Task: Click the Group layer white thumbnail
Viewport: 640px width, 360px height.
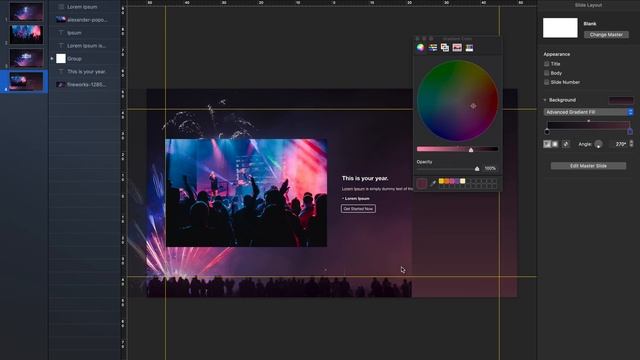Action: click(61, 59)
